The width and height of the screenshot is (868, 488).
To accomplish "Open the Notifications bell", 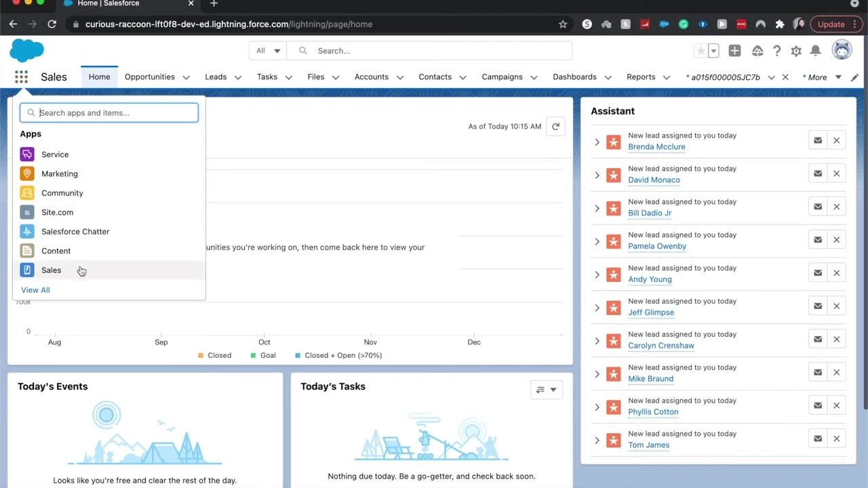I will [816, 51].
